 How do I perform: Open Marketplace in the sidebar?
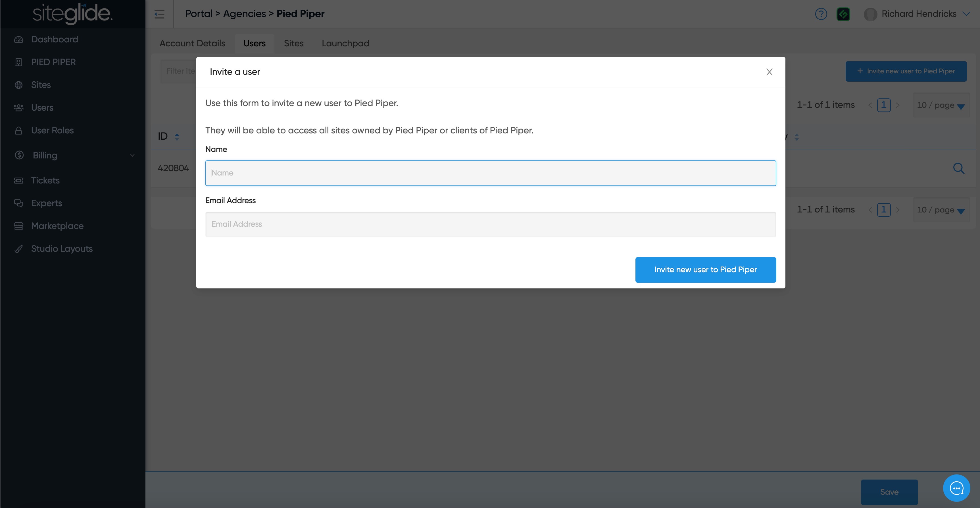pyautogui.click(x=57, y=226)
